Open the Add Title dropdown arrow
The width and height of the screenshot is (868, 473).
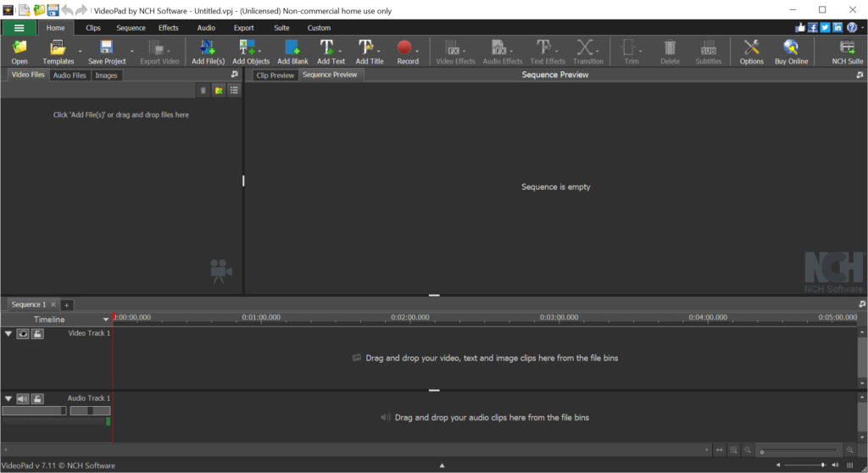(379, 51)
